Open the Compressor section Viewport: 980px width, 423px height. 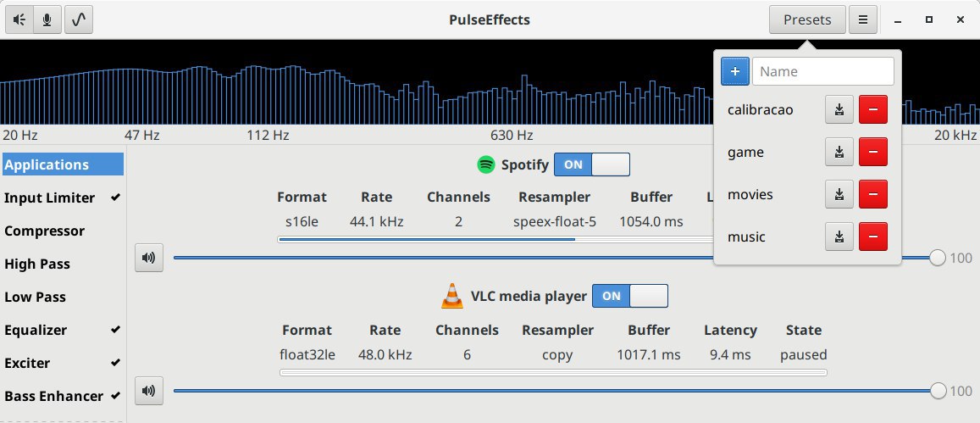45,231
